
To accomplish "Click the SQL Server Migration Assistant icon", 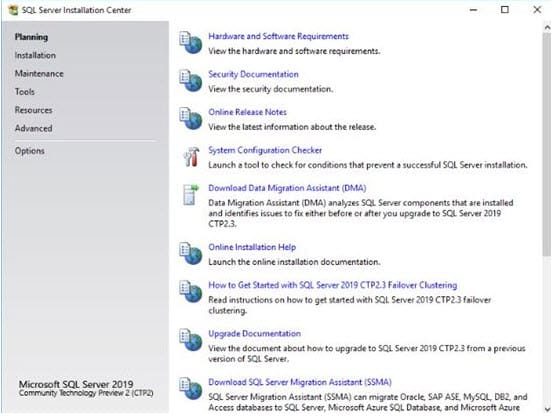I will pos(190,389).
